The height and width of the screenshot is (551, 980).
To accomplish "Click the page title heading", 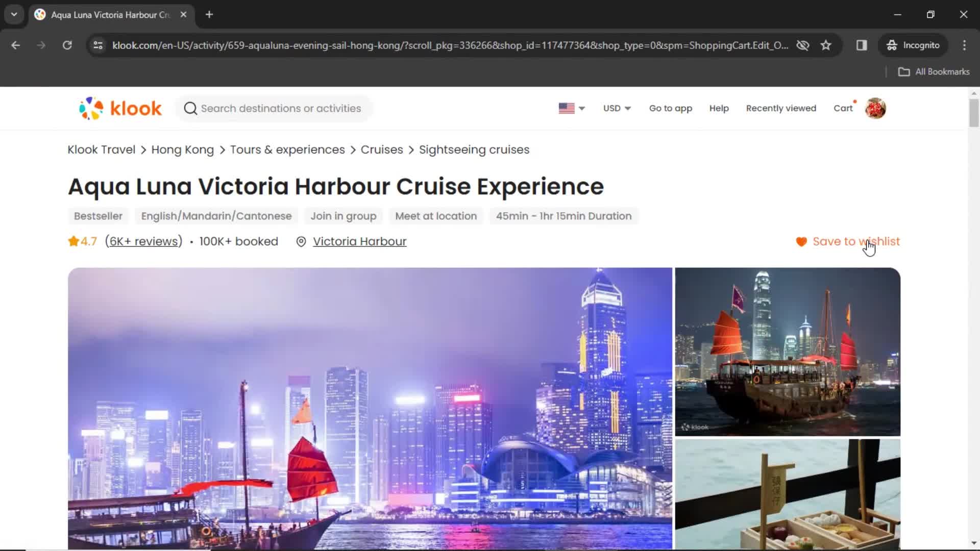I will point(336,187).
